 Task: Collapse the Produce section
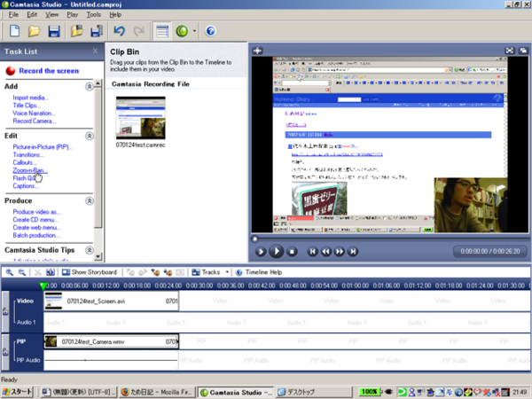point(90,201)
